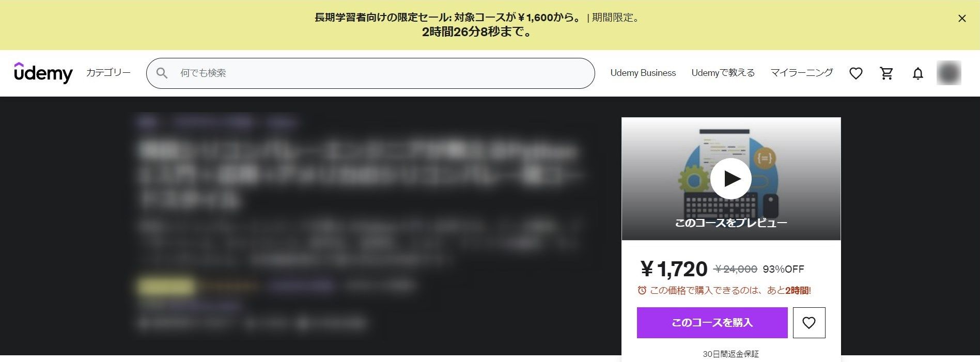This screenshot has width=980, height=362.
Task: Open マイラーニング in the header
Action: click(x=801, y=73)
